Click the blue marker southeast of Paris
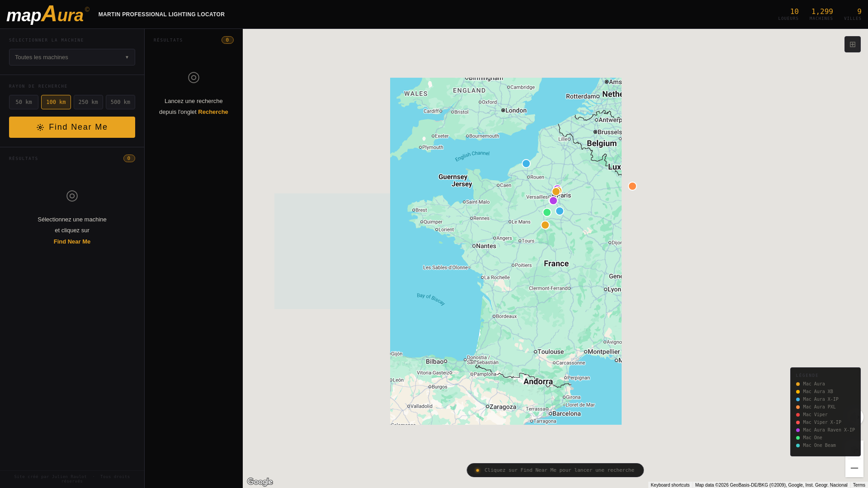The width and height of the screenshot is (868, 488). (560, 211)
